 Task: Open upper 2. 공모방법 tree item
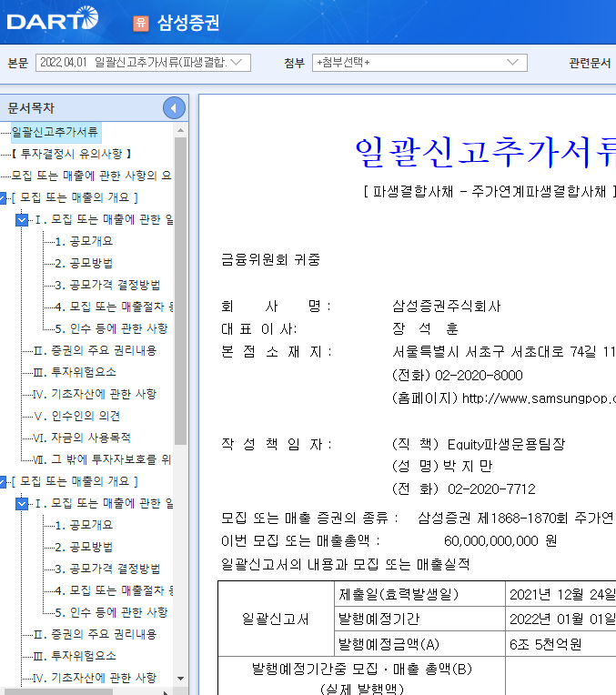point(84,263)
